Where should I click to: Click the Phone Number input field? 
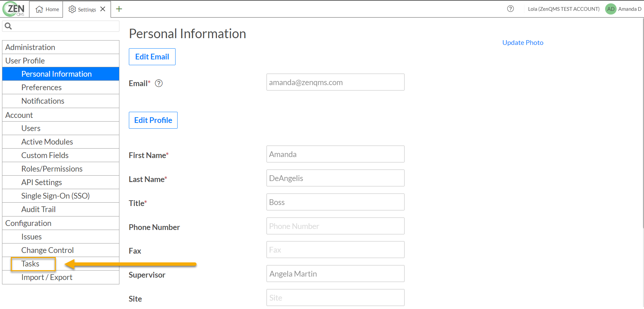pyautogui.click(x=335, y=226)
